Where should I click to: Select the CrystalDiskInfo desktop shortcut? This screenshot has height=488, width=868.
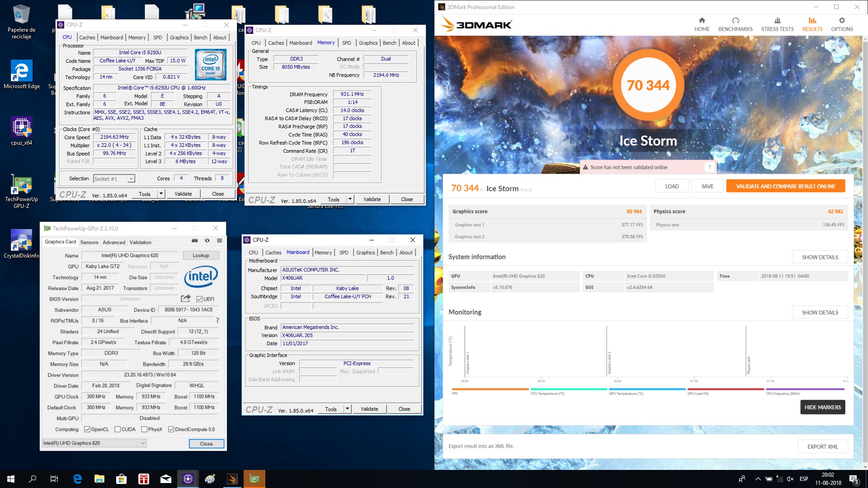[21, 244]
